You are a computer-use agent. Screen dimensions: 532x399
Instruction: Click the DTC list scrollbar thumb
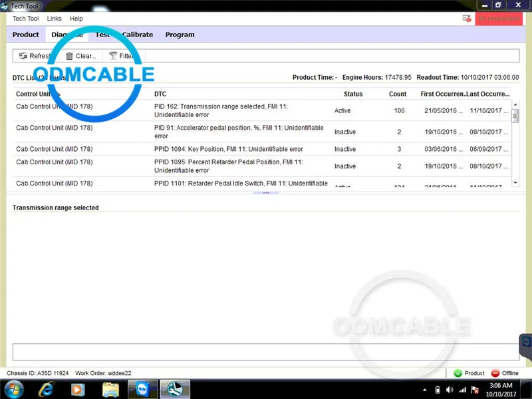click(x=515, y=116)
